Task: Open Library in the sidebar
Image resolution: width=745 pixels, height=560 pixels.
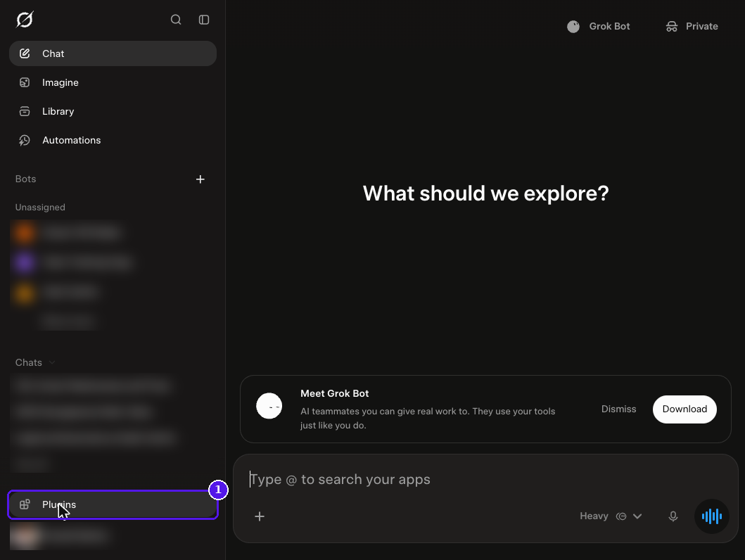Action: tap(113, 111)
